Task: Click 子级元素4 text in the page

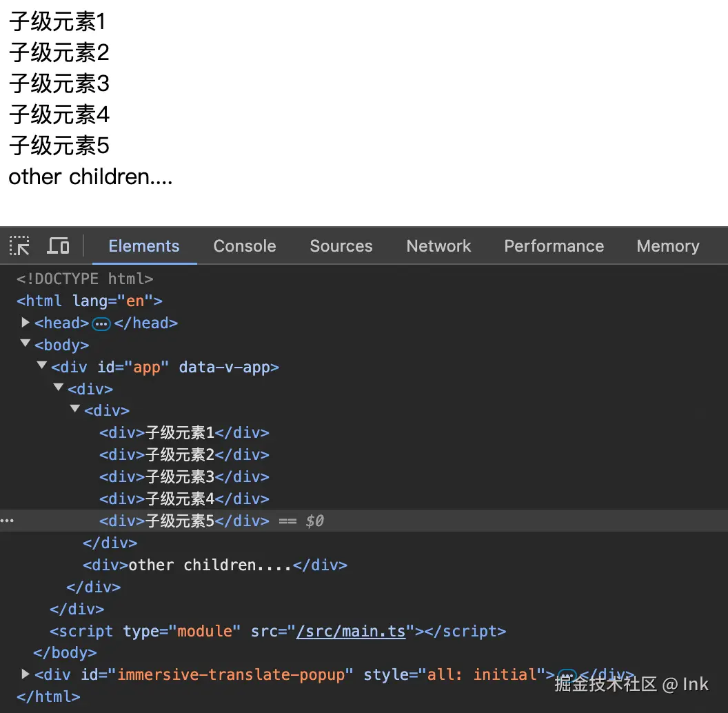Action: (59, 114)
